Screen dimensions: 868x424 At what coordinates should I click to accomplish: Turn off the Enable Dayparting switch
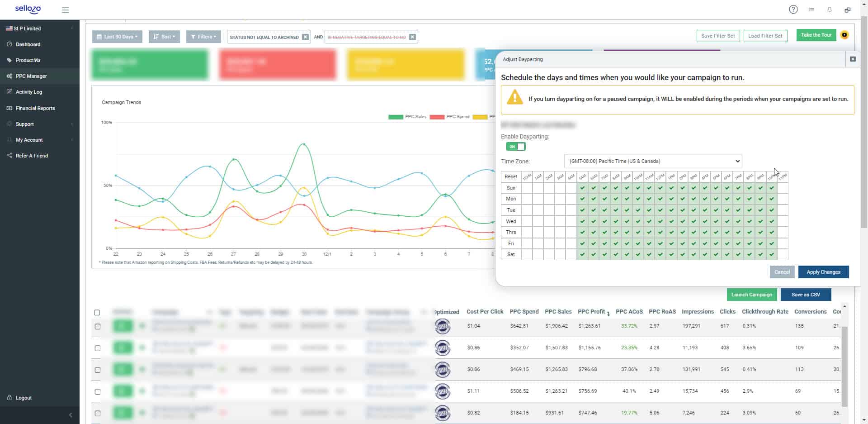515,146
